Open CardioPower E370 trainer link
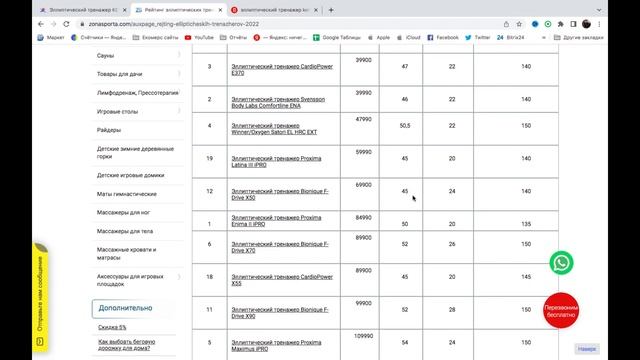Image resolution: width=640 pixels, height=360 pixels. 282,70
